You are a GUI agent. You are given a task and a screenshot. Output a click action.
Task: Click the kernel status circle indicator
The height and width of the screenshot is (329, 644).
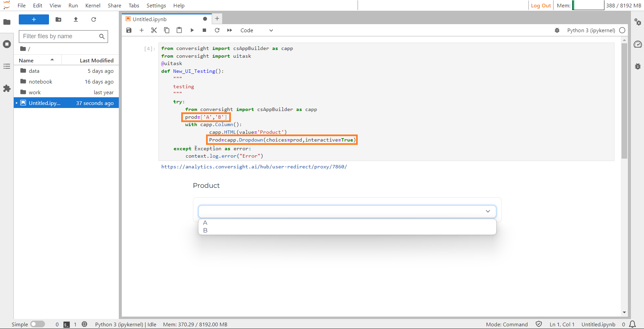coord(622,30)
